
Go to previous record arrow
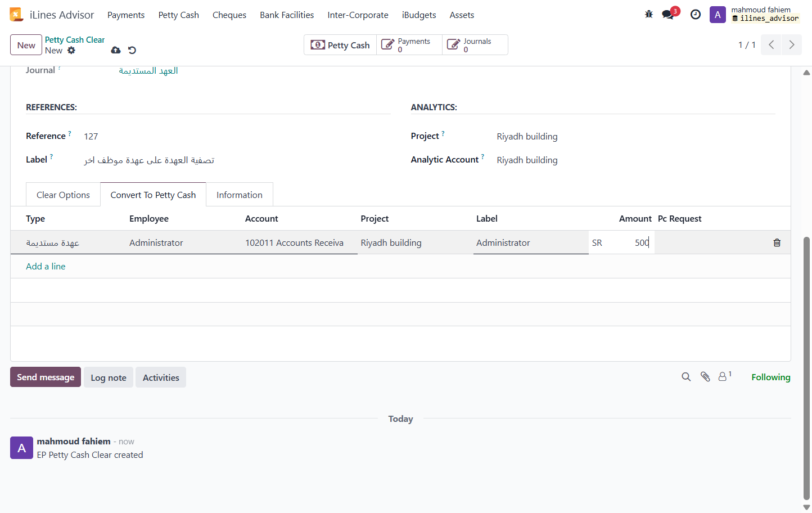772,45
